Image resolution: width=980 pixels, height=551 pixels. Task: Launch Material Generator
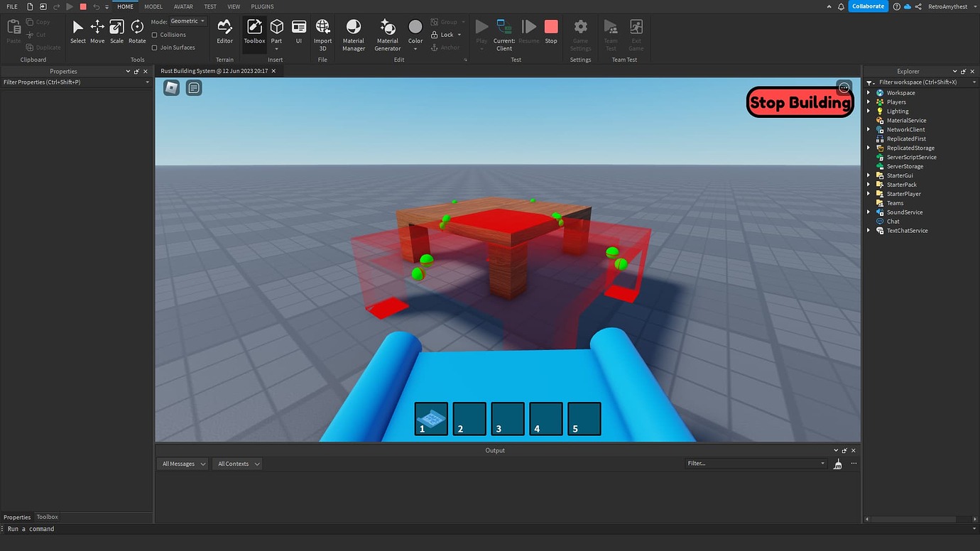[x=388, y=35]
